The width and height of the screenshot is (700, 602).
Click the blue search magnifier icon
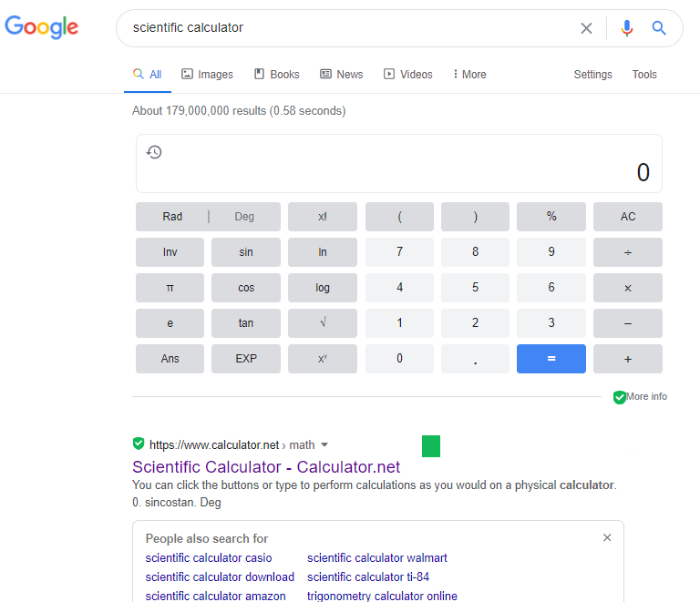coord(659,28)
